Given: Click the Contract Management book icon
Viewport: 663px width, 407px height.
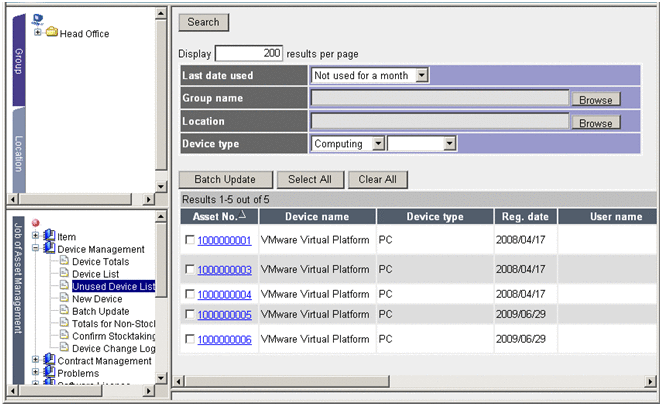Looking at the screenshot, I should (x=49, y=361).
